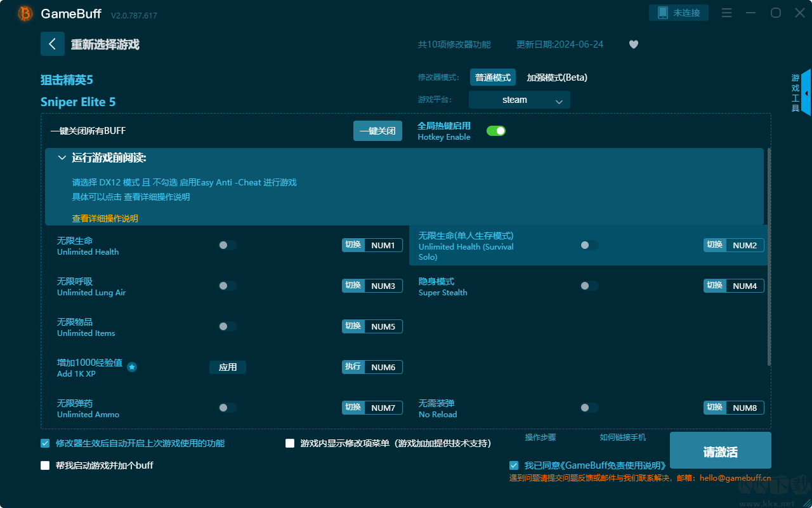812x508 pixels.
Task: Turn on Unlimited Ammo switch
Action: coord(228,408)
